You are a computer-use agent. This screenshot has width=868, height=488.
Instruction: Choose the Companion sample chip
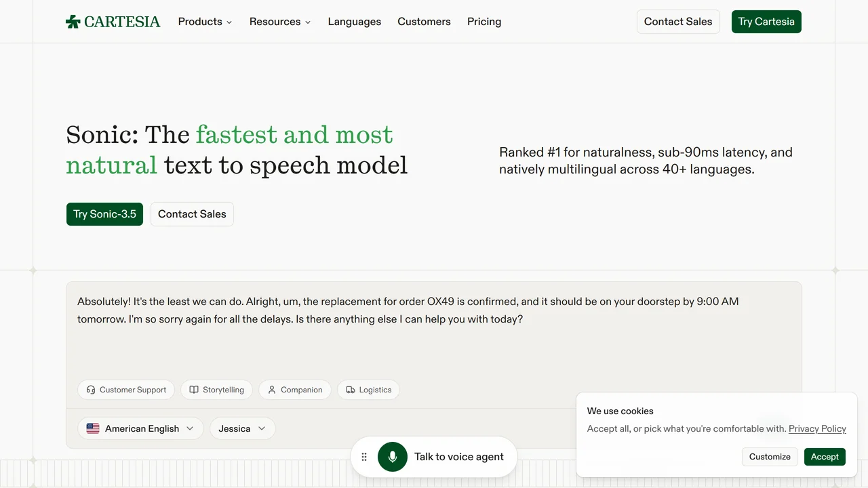point(295,390)
